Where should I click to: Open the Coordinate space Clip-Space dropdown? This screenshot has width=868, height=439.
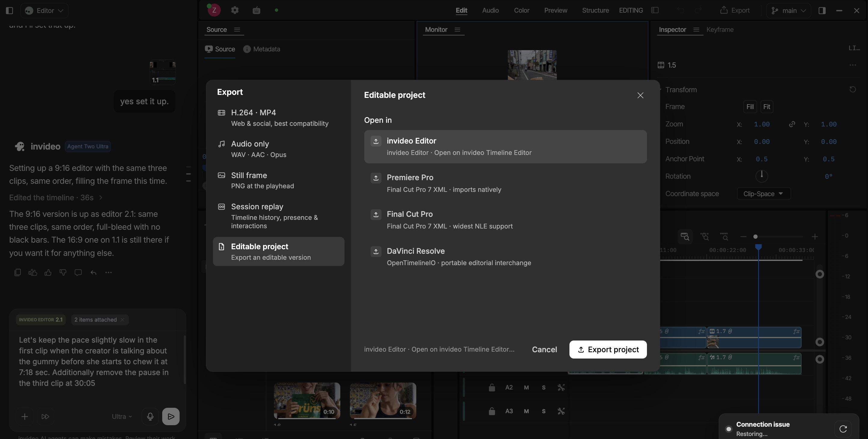(763, 194)
